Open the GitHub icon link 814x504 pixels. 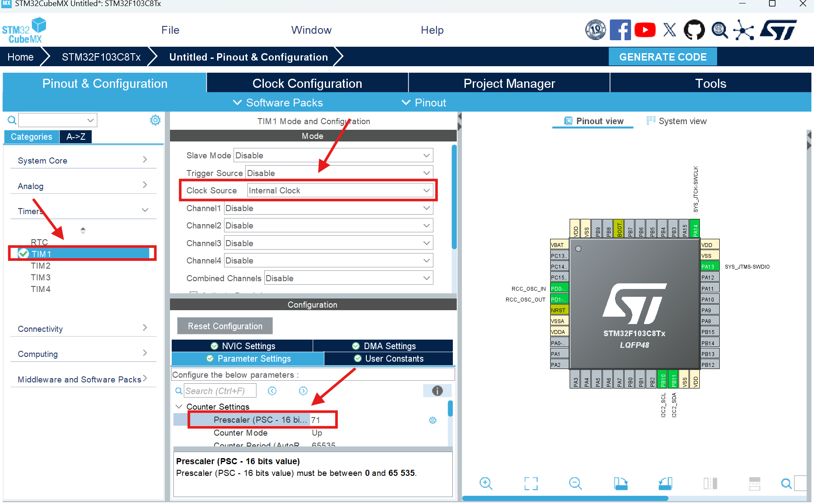tap(694, 30)
